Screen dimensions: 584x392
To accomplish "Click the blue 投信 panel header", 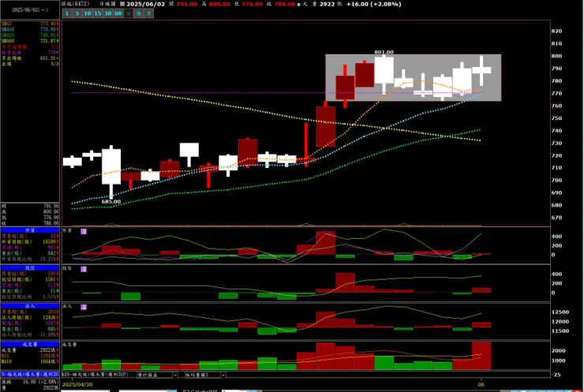I will 30,268.
